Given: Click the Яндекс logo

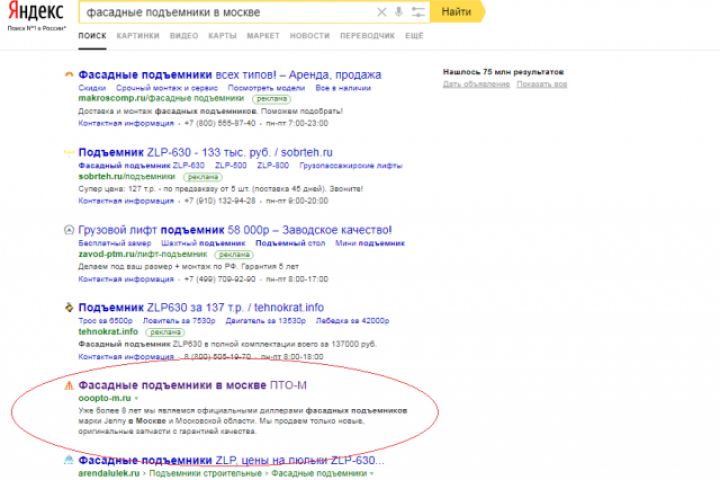Looking at the screenshot, I should pos(36,11).
